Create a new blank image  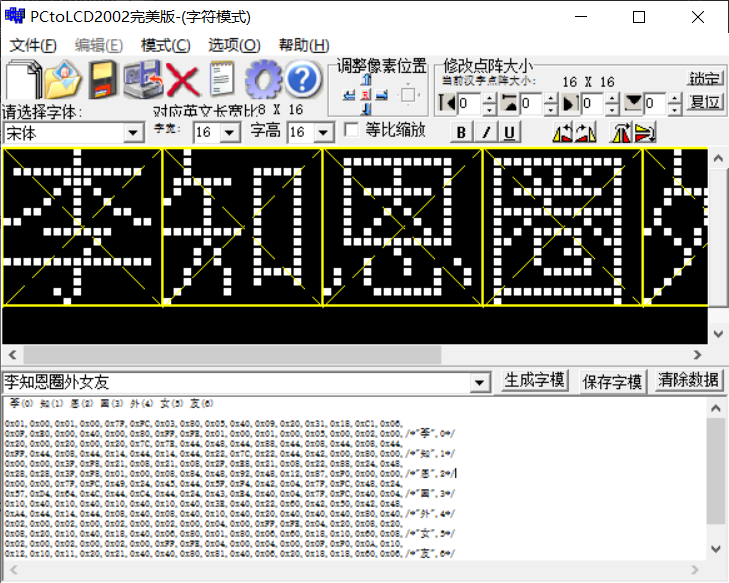pyautogui.click(x=23, y=79)
